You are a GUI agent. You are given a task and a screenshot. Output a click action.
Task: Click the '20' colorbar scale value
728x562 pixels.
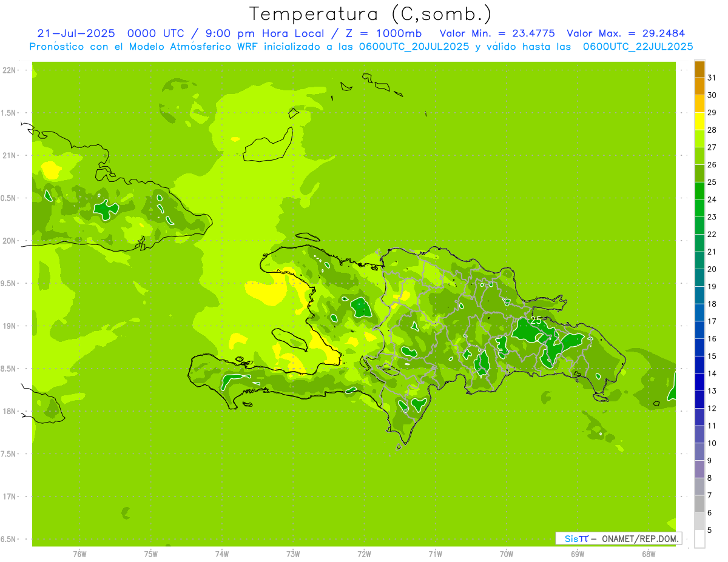pyautogui.click(x=712, y=269)
